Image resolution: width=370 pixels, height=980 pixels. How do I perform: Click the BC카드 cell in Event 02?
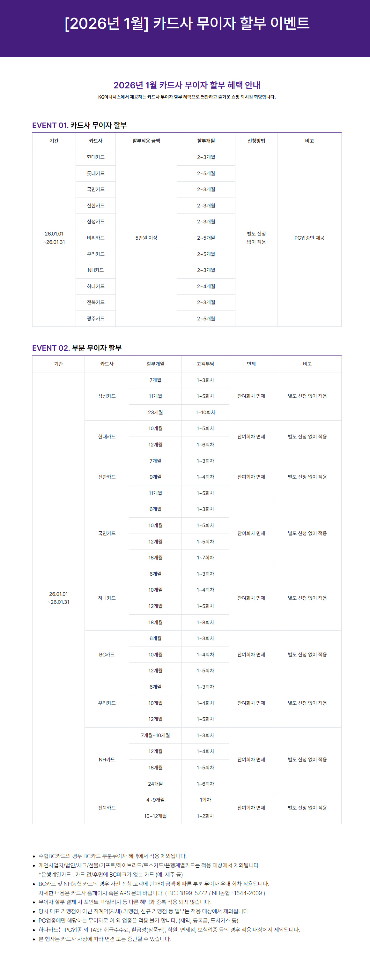click(x=107, y=655)
